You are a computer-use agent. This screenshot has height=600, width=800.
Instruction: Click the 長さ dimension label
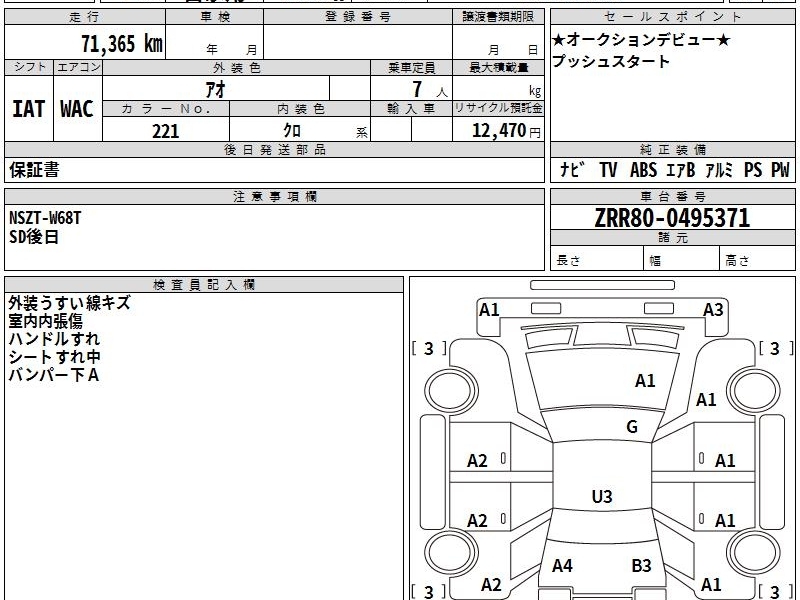(x=568, y=261)
